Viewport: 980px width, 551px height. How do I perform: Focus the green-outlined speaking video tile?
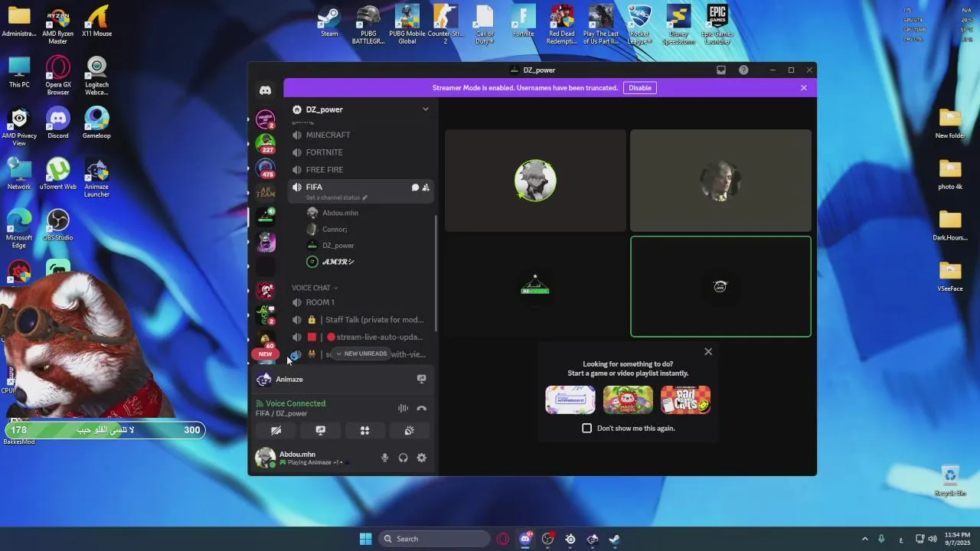point(720,286)
